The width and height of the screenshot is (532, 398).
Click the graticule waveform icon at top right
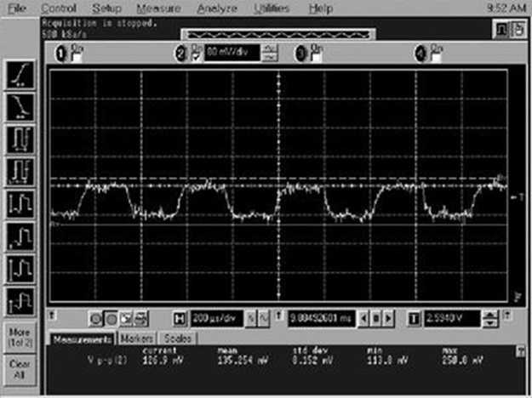click(x=501, y=30)
